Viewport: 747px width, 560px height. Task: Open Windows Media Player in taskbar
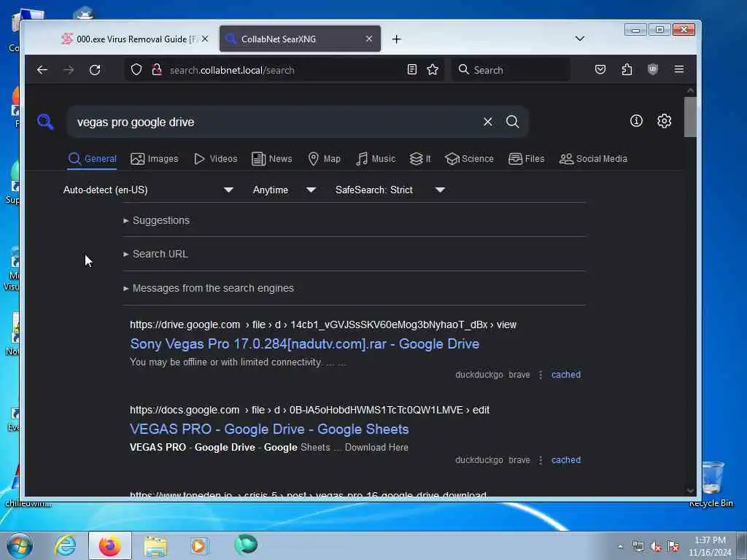point(199,545)
